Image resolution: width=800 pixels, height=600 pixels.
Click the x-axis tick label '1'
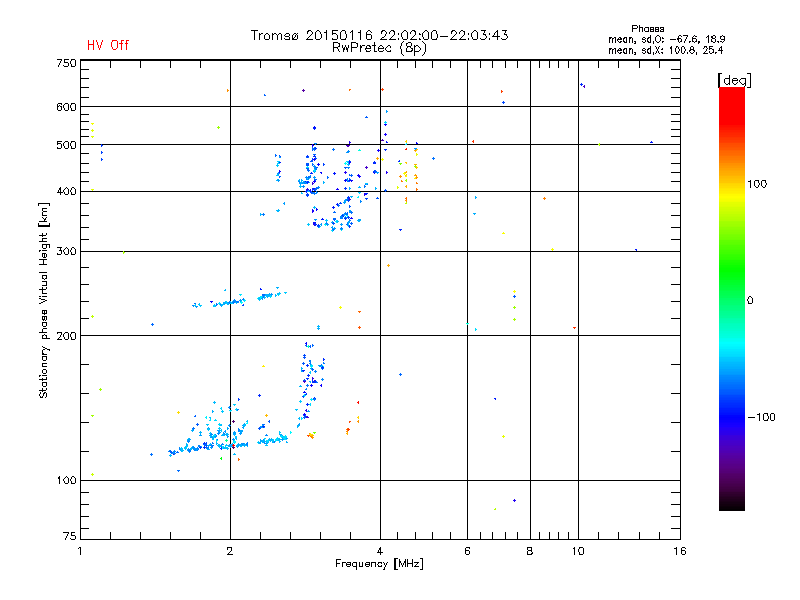click(x=80, y=551)
